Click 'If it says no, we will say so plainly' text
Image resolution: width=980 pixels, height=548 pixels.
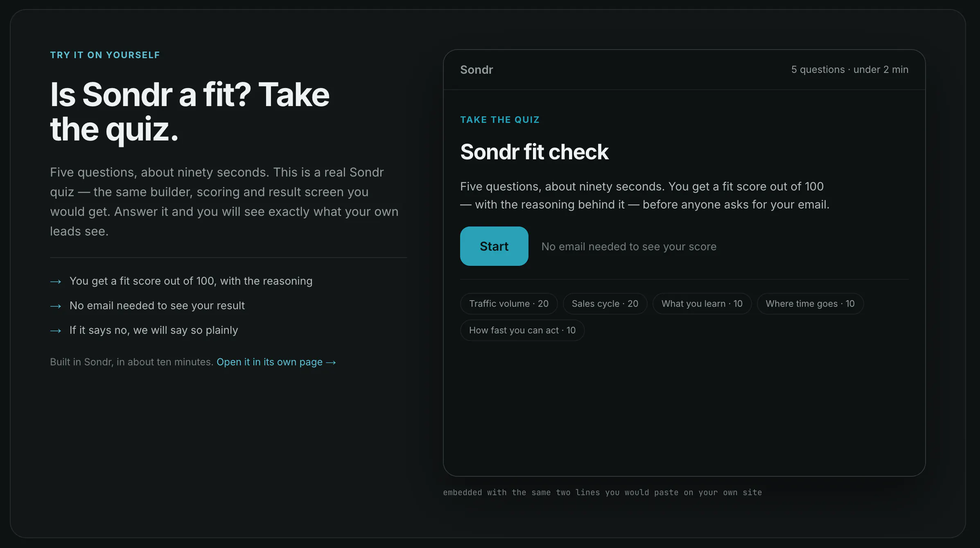pyautogui.click(x=154, y=330)
